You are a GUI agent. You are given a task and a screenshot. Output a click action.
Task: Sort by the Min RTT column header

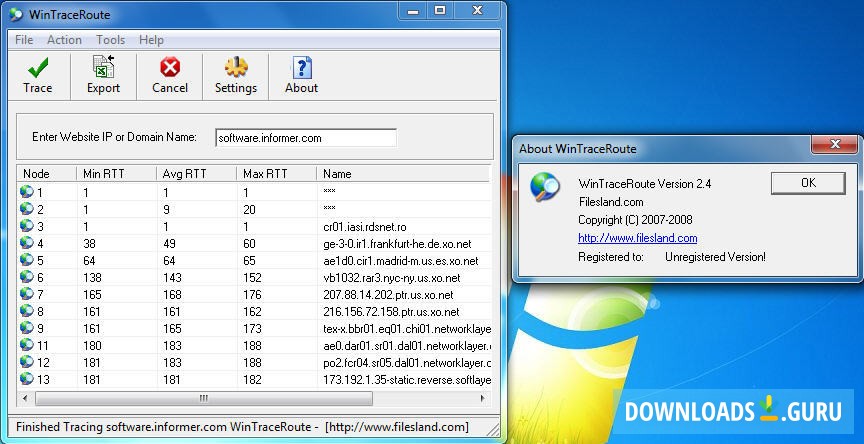pos(116,174)
